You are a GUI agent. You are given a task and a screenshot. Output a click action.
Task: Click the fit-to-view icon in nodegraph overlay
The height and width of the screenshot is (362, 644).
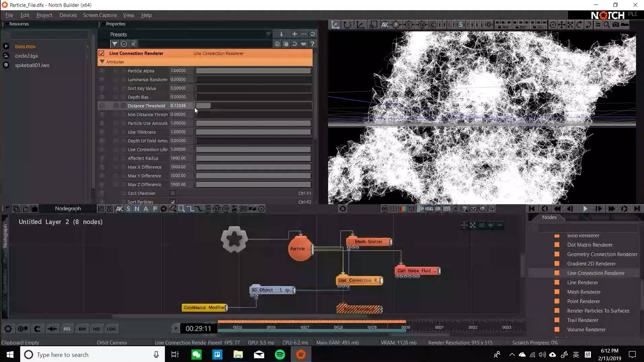473,225
